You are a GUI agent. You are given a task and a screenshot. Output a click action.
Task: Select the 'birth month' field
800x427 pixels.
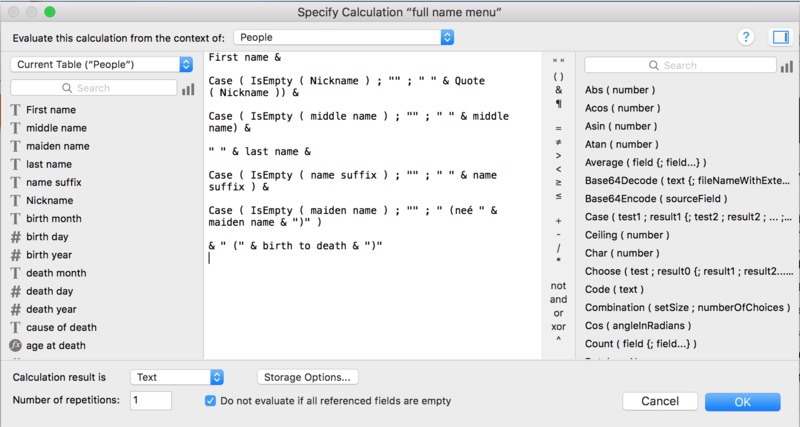point(54,218)
